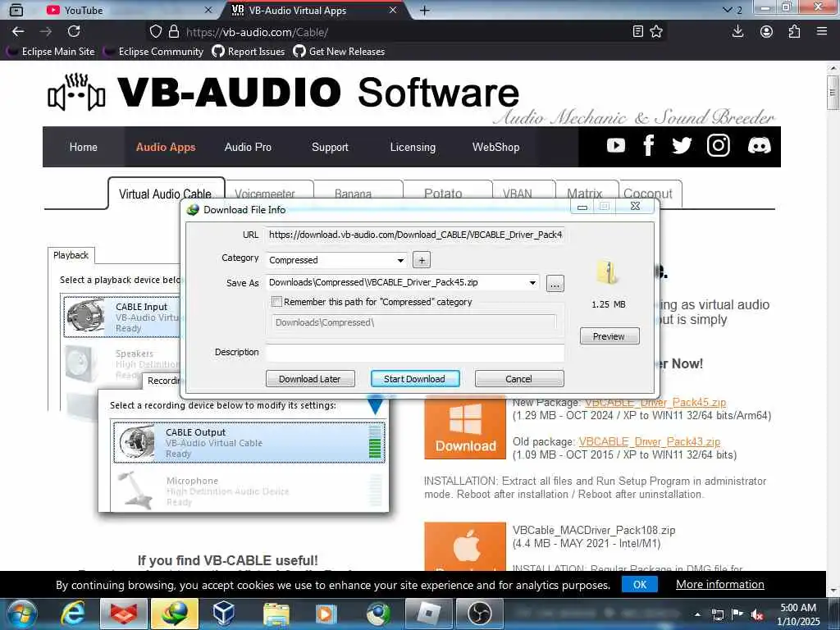Open Internet Download Manager taskbar icon
840x630 pixels.
pyautogui.click(x=175, y=614)
